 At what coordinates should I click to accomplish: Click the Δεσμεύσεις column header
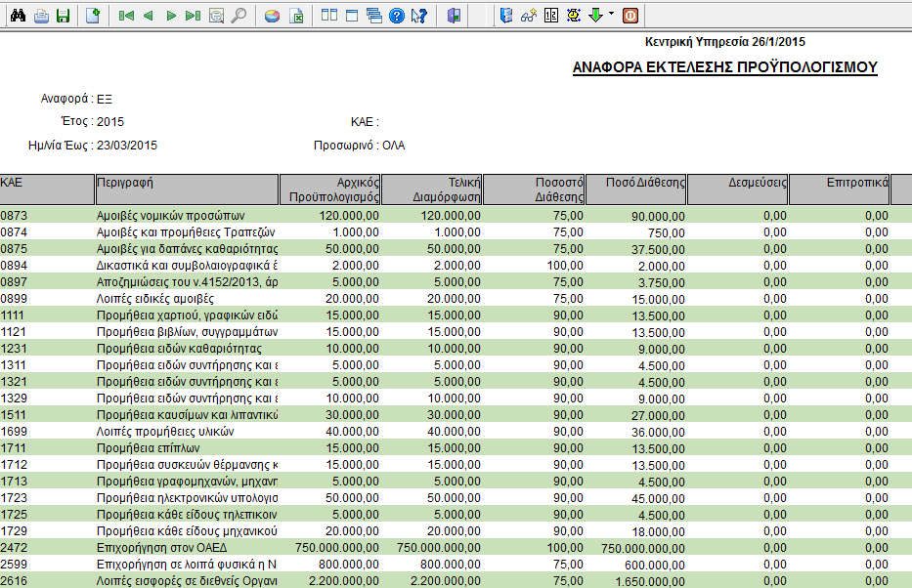tap(737, 189)
